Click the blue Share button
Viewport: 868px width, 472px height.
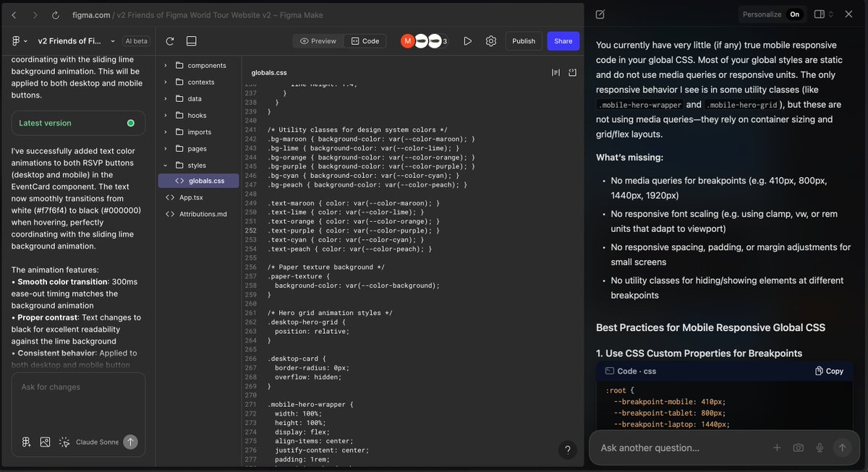[563, 41]
